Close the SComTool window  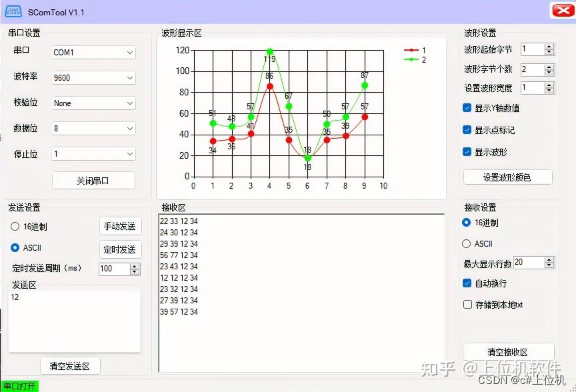(x=563, y=10)
